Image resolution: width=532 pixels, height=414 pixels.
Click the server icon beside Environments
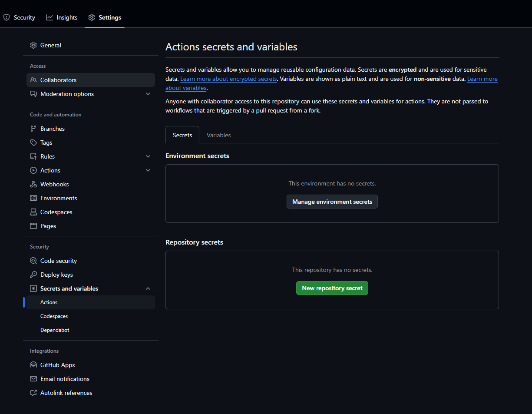point(33,198)
